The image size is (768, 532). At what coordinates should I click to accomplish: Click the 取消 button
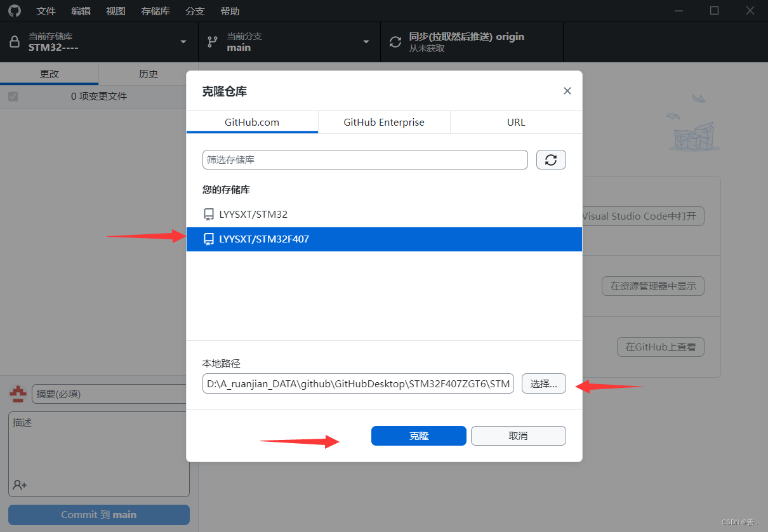tap(518, 436)
